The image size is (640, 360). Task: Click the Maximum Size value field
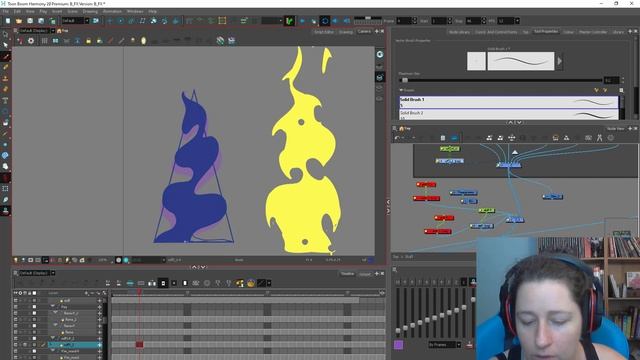tap(611, 80)
